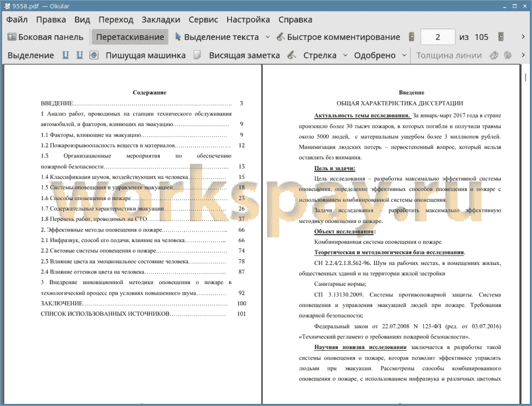Image resolution: width=532 pixels, height=406 pixels.
Task: Click the total page count 105
Action: click(x=481, y=37)
